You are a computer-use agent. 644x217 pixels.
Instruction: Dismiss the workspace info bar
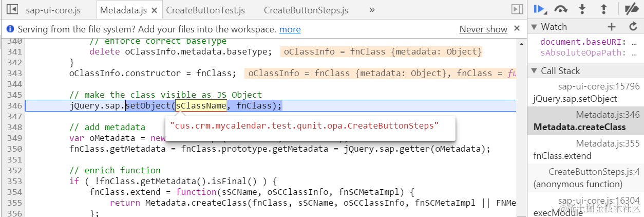point(517,29)
